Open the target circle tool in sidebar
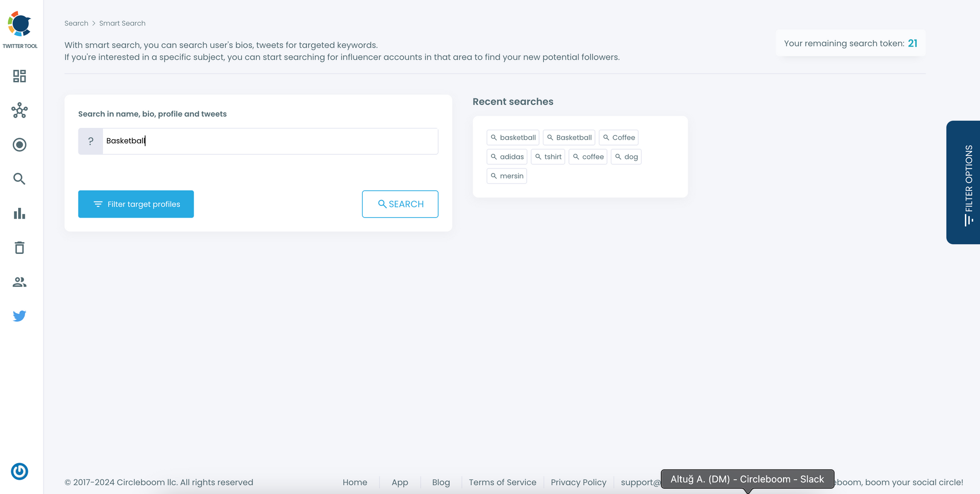This screenshot has width=980, height=494. pyautogui.click(x=20, y=145)
